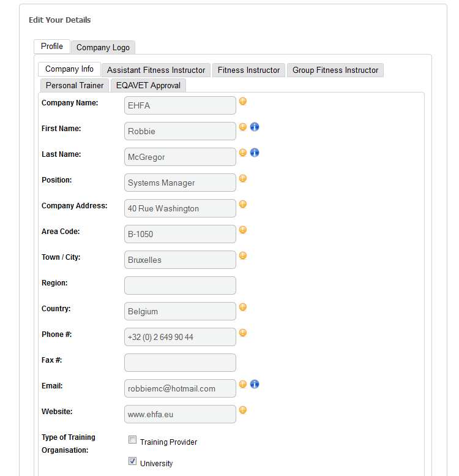This screenshot has height=476, width=459.
Task: Click into the empty Fax number field
Action: (180, 363)
